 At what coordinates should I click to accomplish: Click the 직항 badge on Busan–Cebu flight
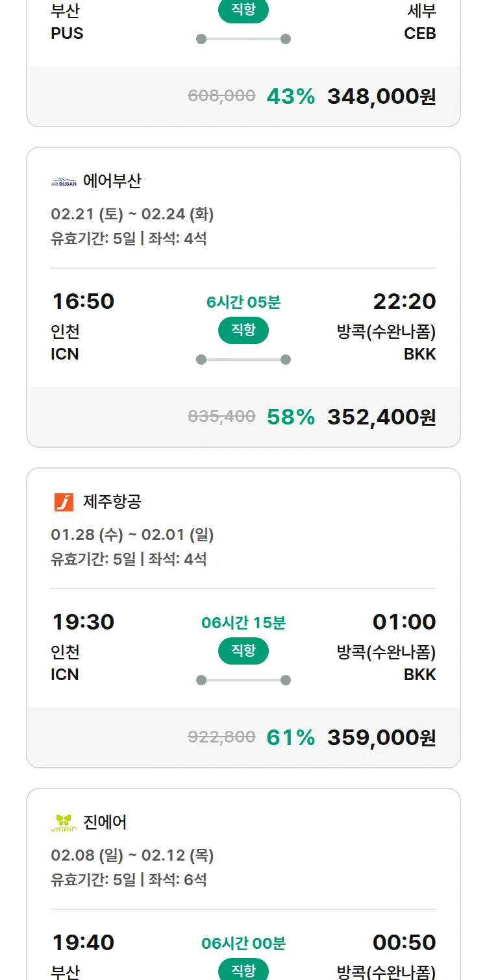tap(243, 10)
